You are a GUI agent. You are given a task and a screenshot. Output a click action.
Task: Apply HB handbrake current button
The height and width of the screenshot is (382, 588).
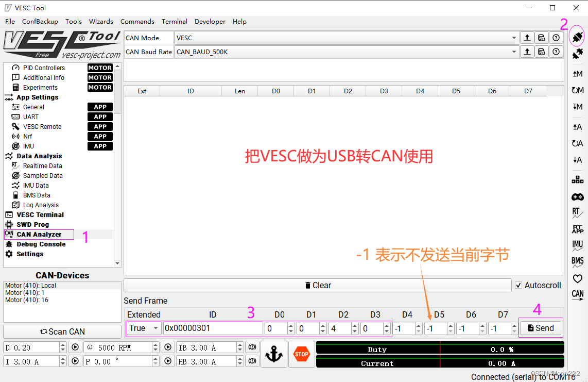[252, 361]
